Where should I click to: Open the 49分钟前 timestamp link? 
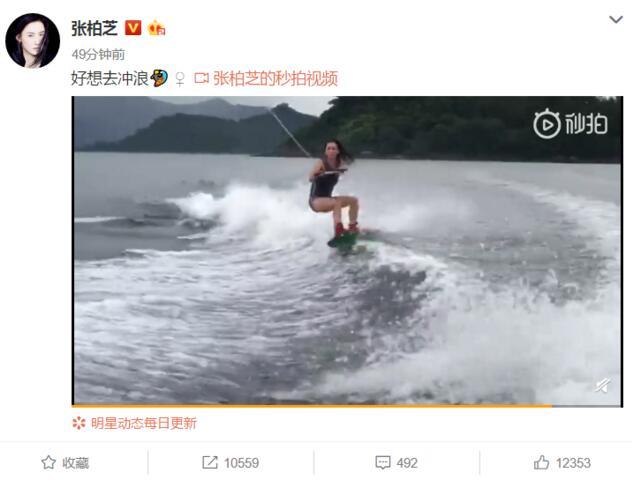98,54
